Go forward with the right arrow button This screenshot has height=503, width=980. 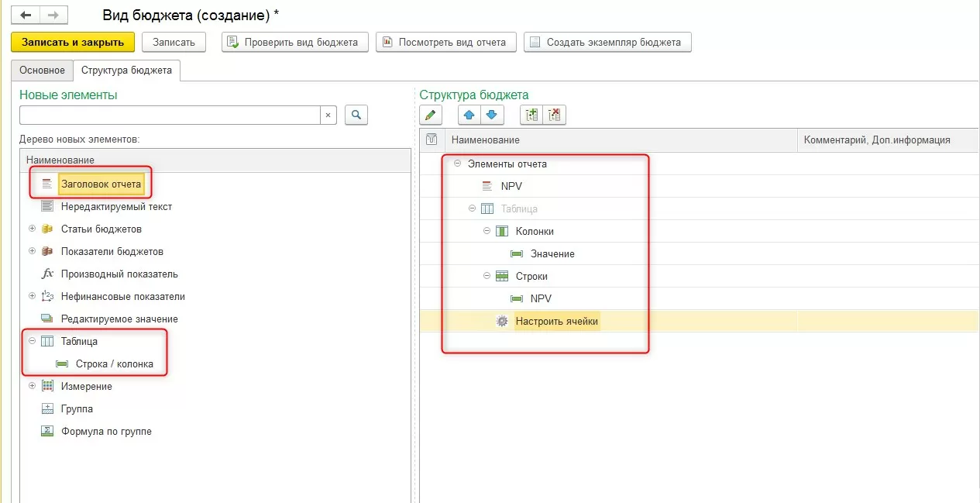tap(53, 14)
